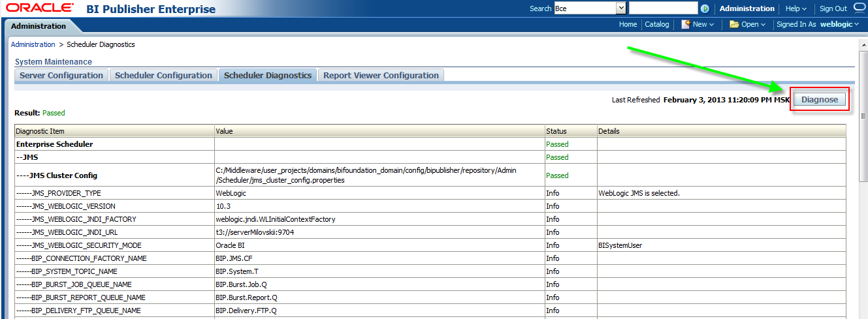Image resolution: width=868 pixels, height=319 pixels.
Task: Select the Scheduler Diagnostics tab
Action: (x=268, y=76)
